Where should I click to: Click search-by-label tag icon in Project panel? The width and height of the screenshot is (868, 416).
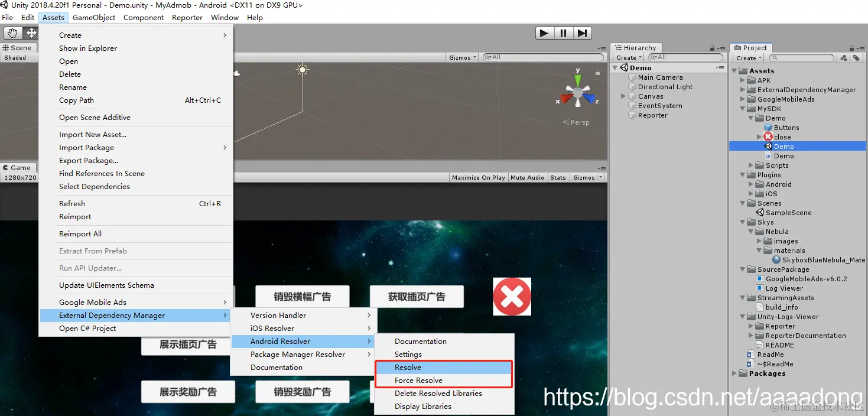[856, 58]
